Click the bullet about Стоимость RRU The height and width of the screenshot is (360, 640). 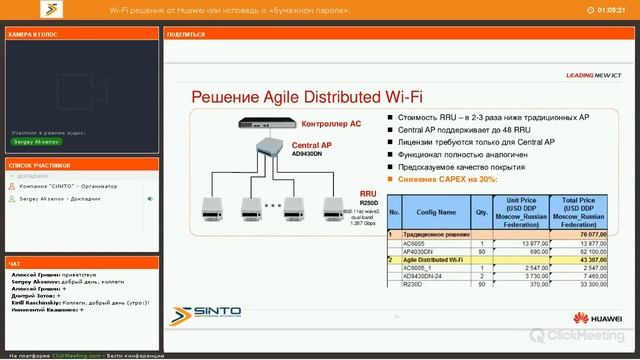[x=493, y=118]
